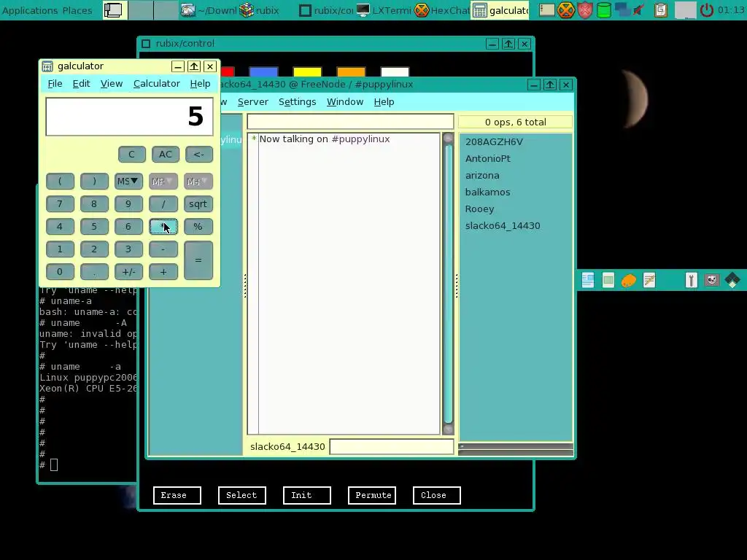This screenshot has height=560, width=747.
Task: Open HexChat Window menu
Action: (345, 102)
